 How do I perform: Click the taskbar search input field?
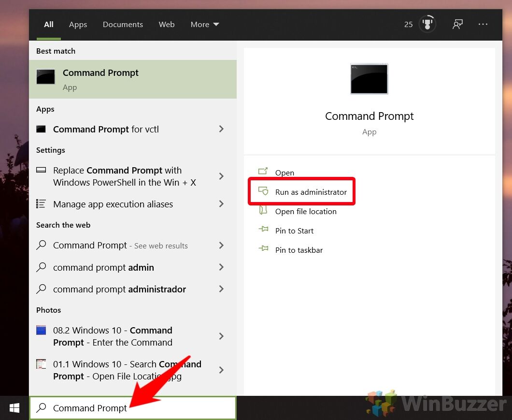(x=133, y=408)
